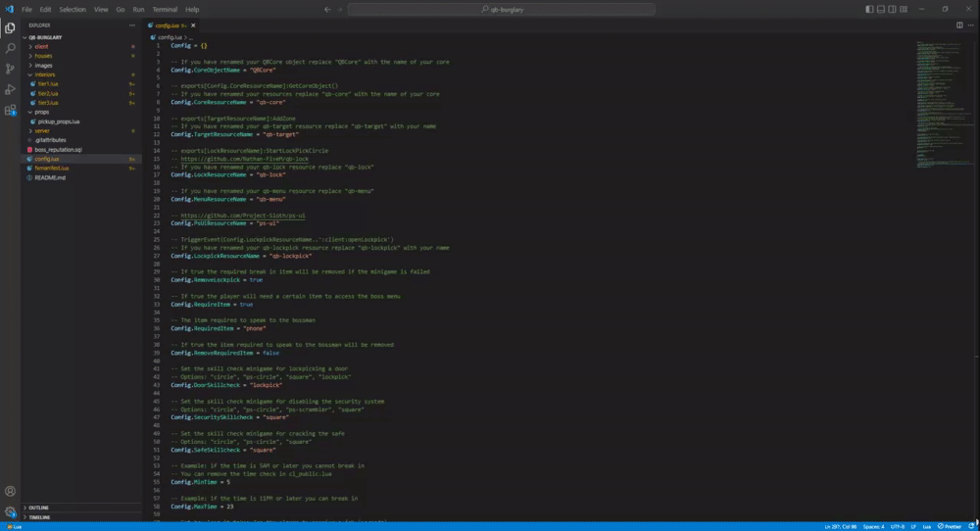Image resolution: width=980 pixels, height=531 pixels.
Task: Expand the client folder
Action: tap(81, 47)
